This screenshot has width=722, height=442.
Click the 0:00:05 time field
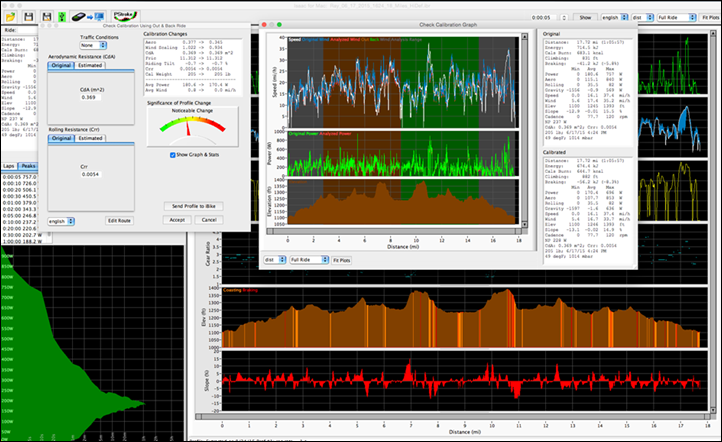point(544,17)
